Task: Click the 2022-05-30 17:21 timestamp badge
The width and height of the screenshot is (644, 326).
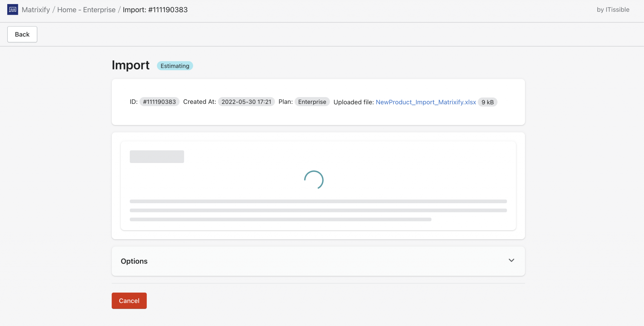Action: 246,101
